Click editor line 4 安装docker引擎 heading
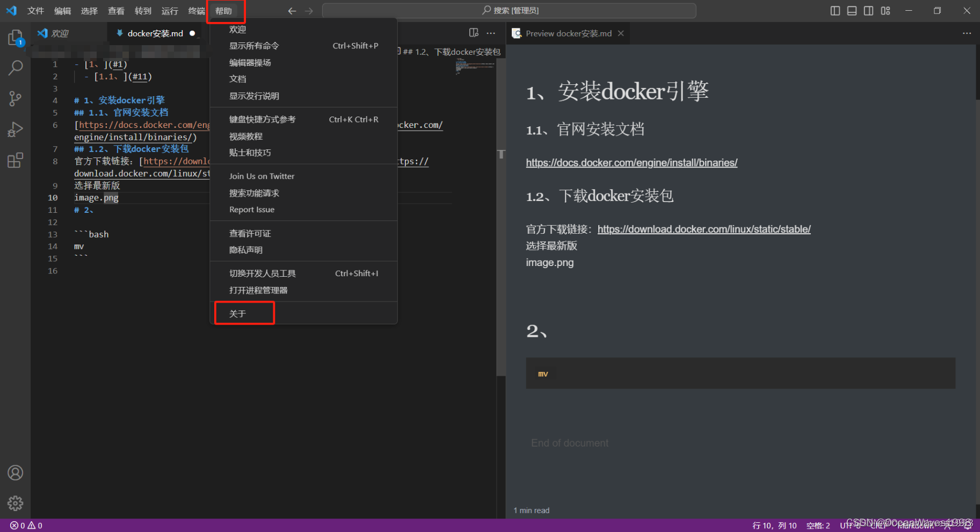Viewport: 980px width, 532px height. tap(119, 100)
